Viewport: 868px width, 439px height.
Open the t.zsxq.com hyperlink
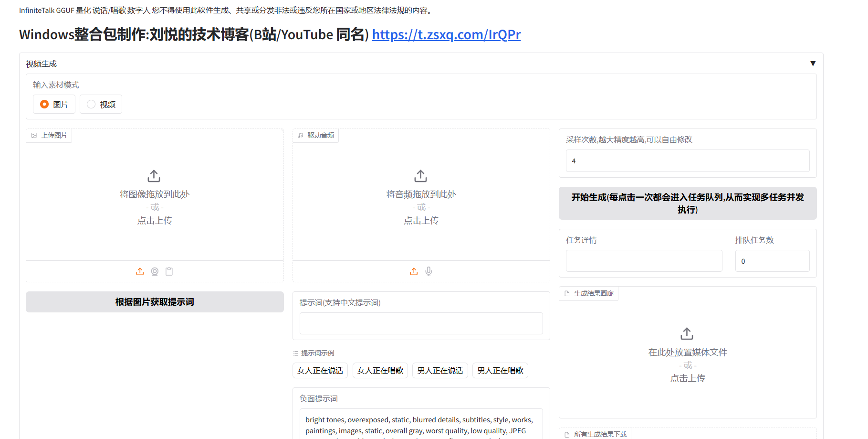click(x=446, y=34)
